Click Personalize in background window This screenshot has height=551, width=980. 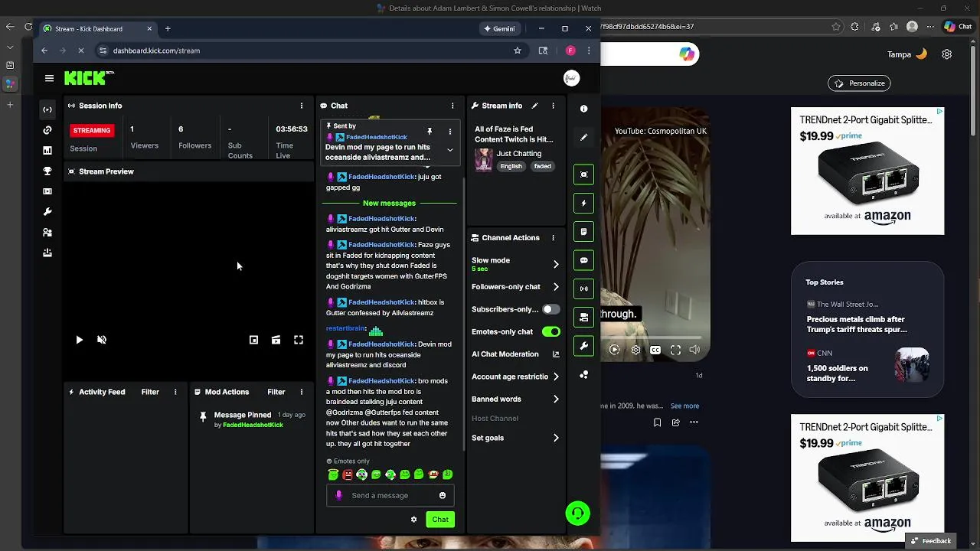tap(860, 83)
